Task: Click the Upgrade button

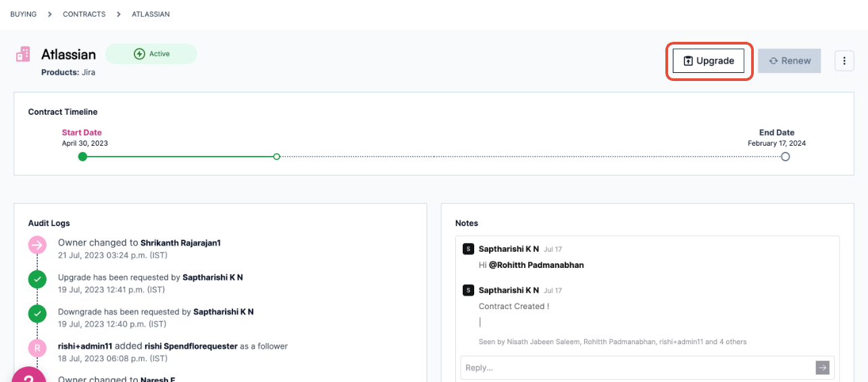Action: pos(709,61)
